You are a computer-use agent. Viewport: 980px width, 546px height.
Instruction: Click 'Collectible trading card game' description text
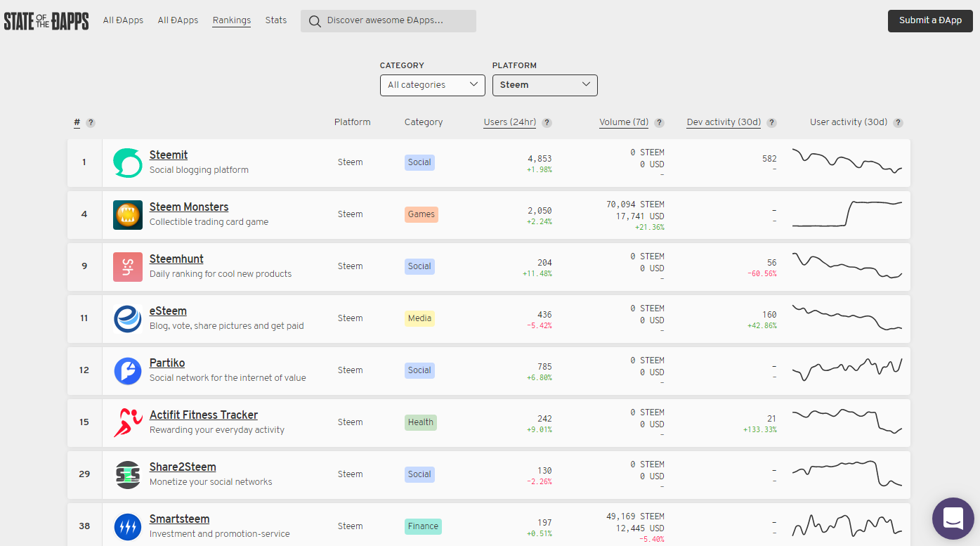tap(209, 222)
